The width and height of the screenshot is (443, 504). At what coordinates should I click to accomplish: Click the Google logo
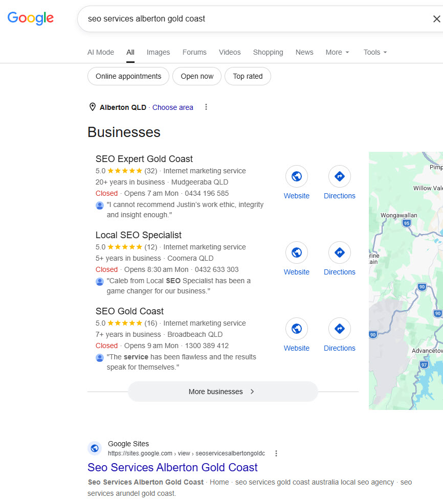(x=31, y=18)
